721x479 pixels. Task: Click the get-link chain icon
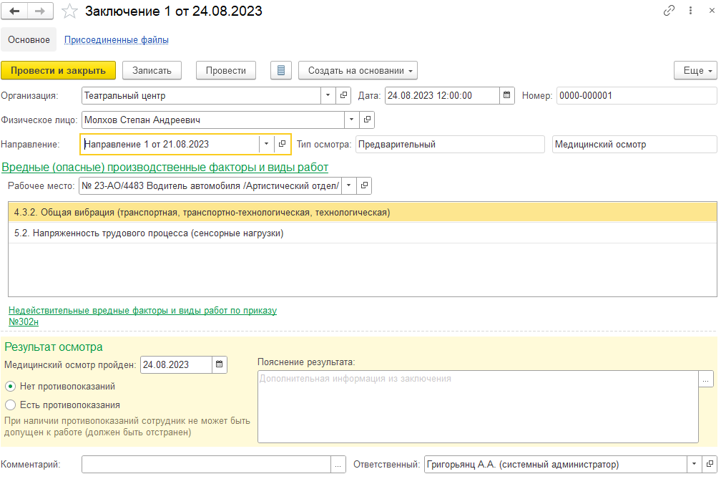coord(669,11)
